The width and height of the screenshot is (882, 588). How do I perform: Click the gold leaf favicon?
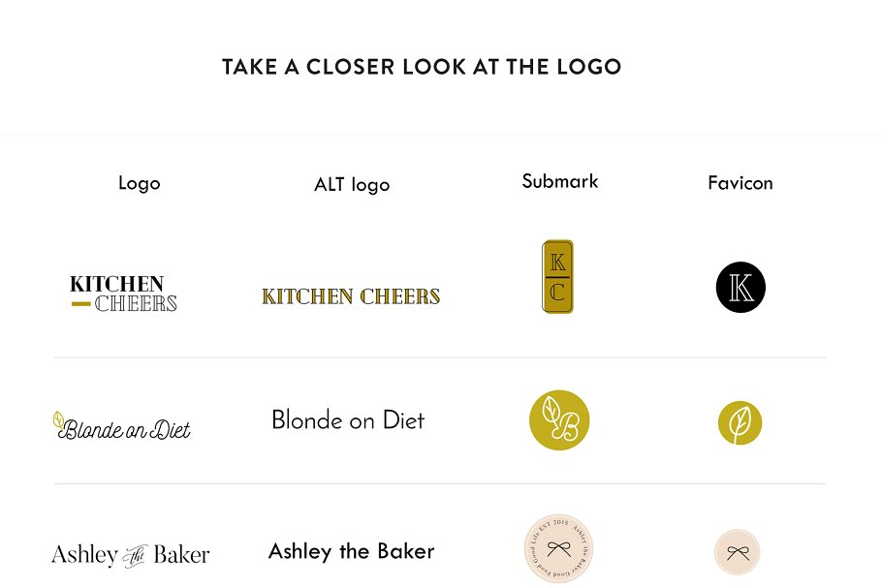click(x=740, y=423)
